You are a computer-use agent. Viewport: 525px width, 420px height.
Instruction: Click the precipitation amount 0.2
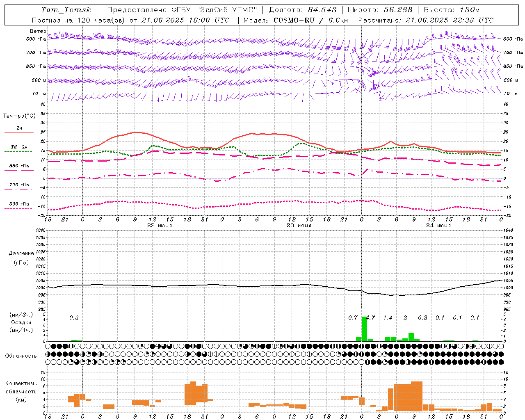click(x=74, y=318)
